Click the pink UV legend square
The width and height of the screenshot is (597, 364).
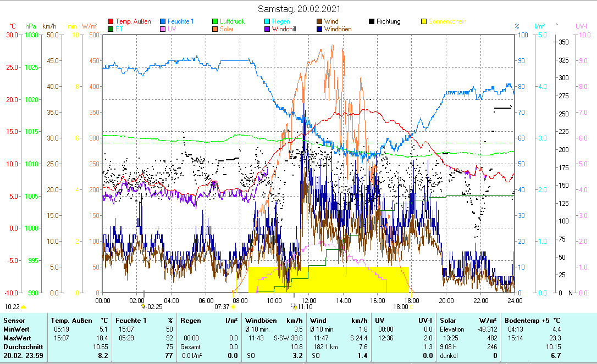pyautogui.click(x=163, y=29)
